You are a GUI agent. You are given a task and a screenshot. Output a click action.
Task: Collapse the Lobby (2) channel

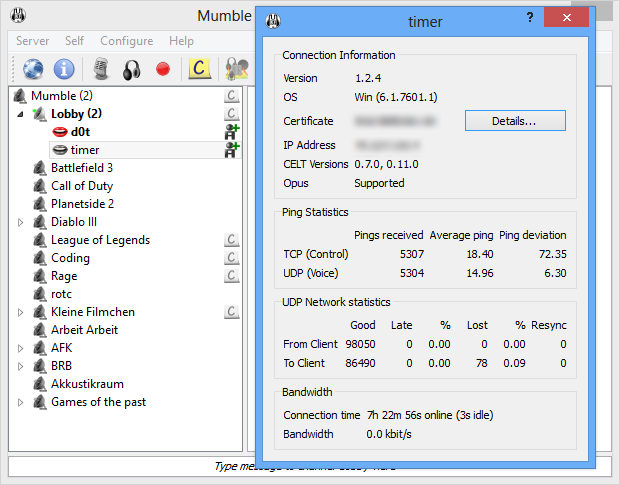20,114
